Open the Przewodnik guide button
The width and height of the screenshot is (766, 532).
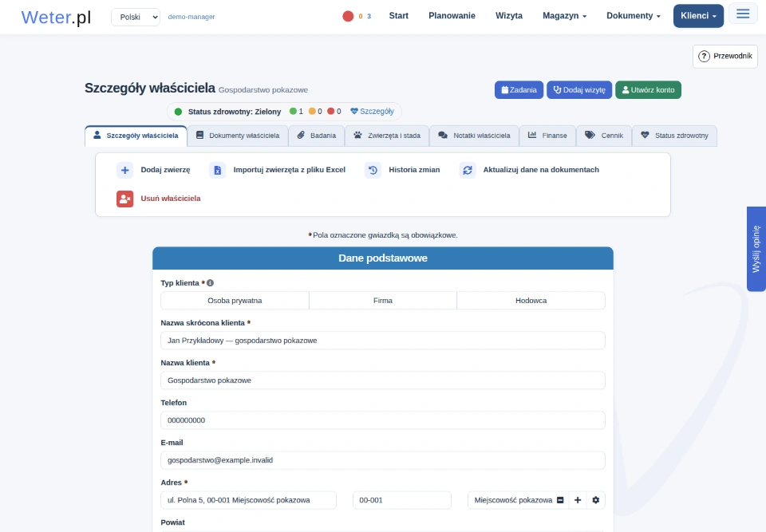(x=725, y=56)
